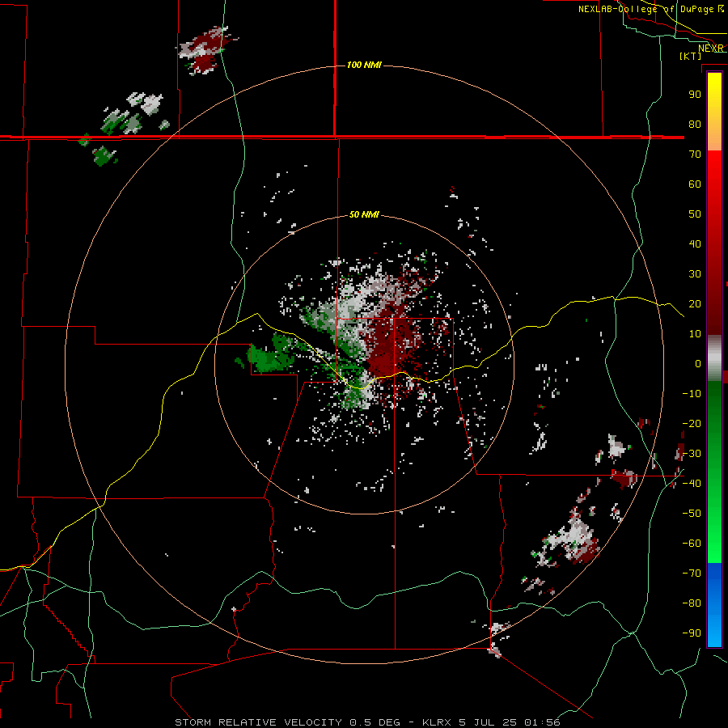Image resolution: width=728 pixels, height=728 pixels.
Task: Click the 10 value on velocity scale
Action: click(695, 334)
